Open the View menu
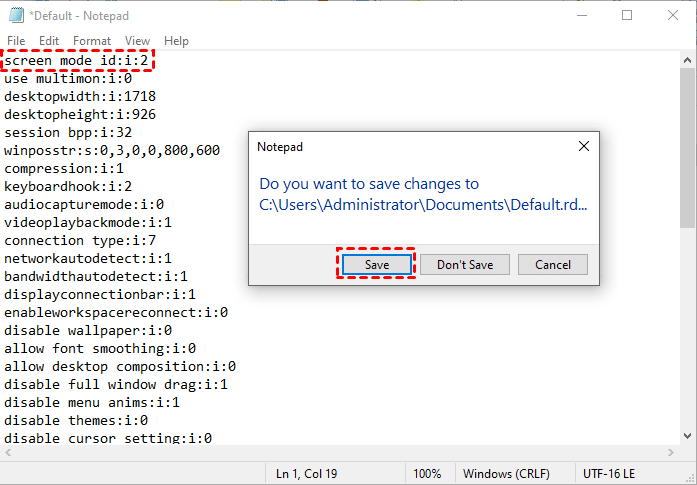 tap(138, 41)
